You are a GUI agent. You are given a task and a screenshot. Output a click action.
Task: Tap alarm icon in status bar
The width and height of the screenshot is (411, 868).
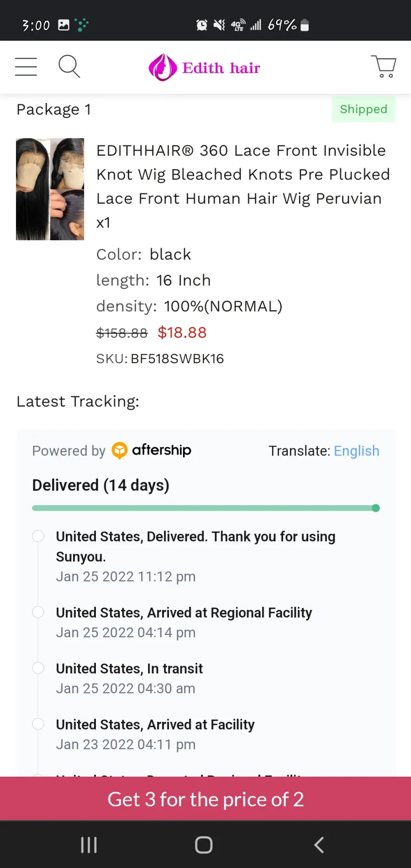(x=201, y=25)
